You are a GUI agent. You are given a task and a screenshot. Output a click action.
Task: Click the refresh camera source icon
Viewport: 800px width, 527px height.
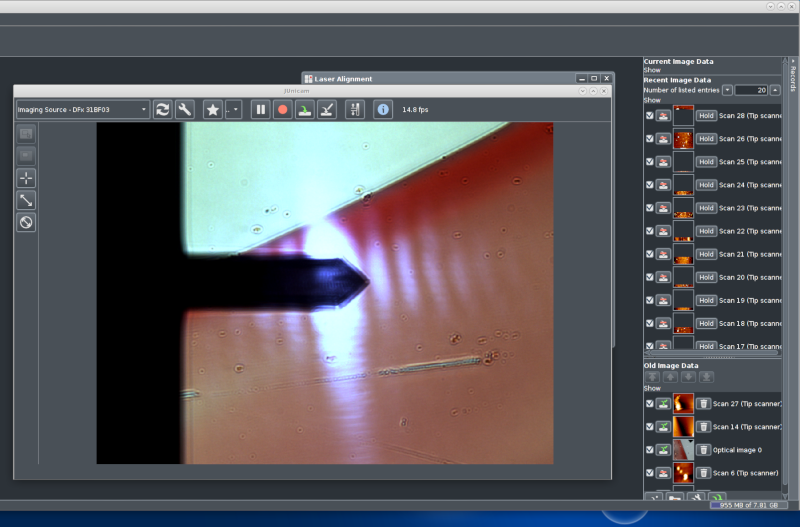coord(162,109)
